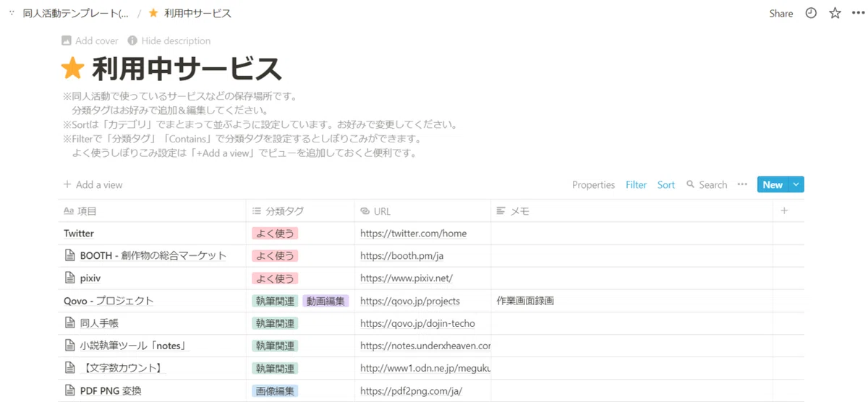Click the notes.underxheaven URL cell
The image size is (868, 402).
[422, 346]
